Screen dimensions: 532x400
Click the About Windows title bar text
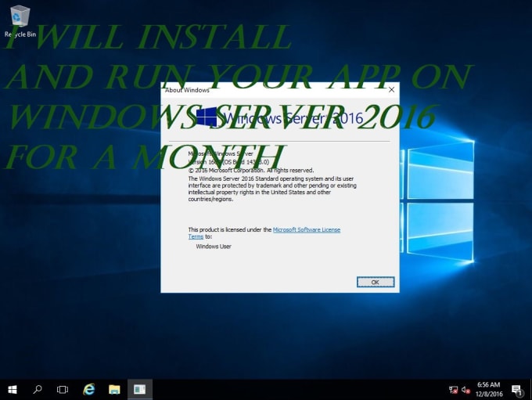[187, 90]
